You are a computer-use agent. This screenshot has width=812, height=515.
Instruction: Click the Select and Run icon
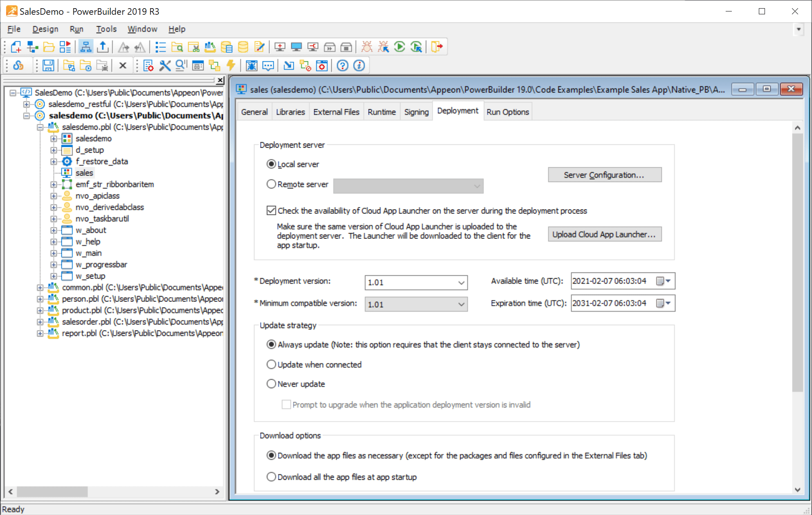[x=416, y=47]
